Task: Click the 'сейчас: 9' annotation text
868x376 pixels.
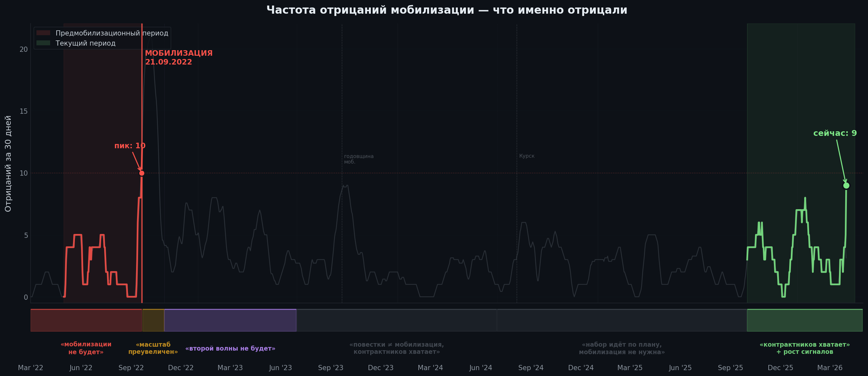Action: [835, 133]
